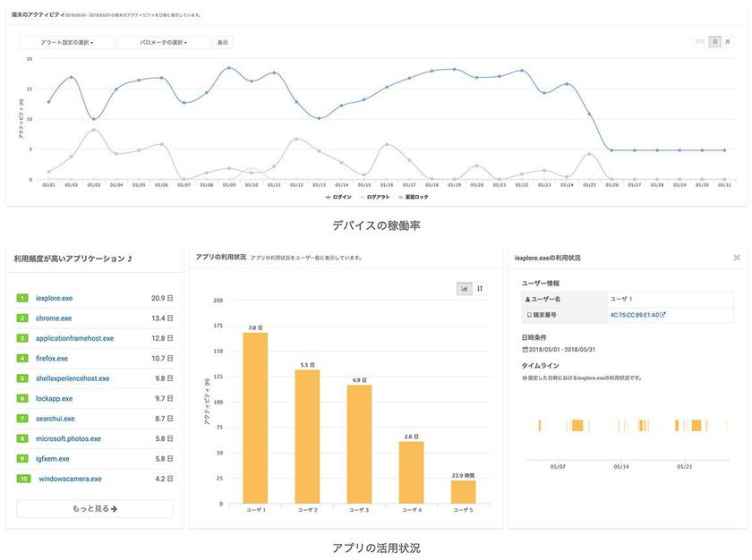Click timeline usage block near 05/07
Screen dimensions: 752x560
tap(577, 426)
